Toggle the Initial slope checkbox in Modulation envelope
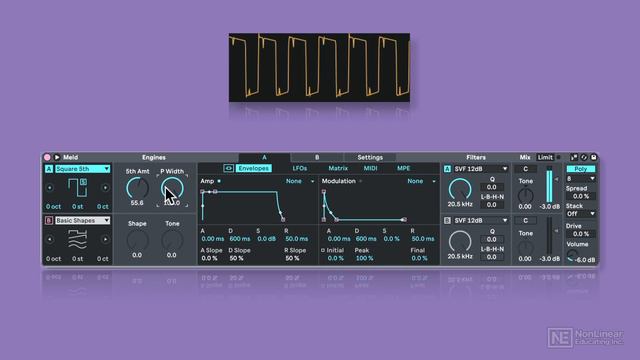 pyautogui.click(x=323, y=250)
